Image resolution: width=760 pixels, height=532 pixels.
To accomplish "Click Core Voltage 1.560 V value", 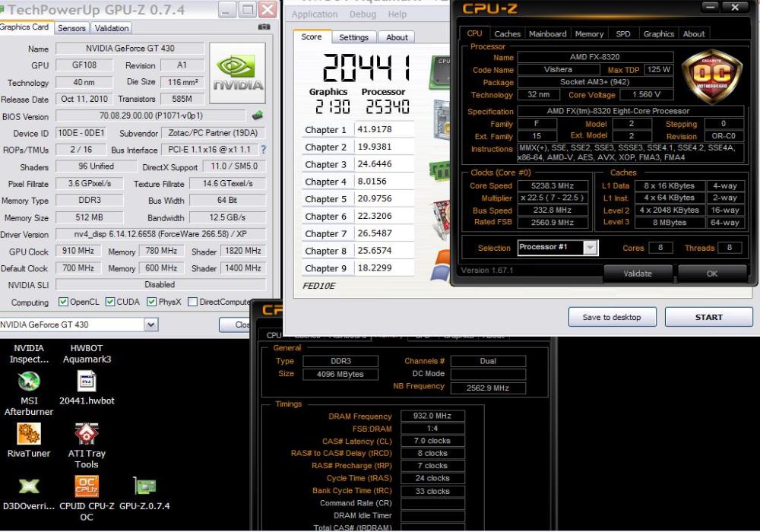I will point(645,94).
